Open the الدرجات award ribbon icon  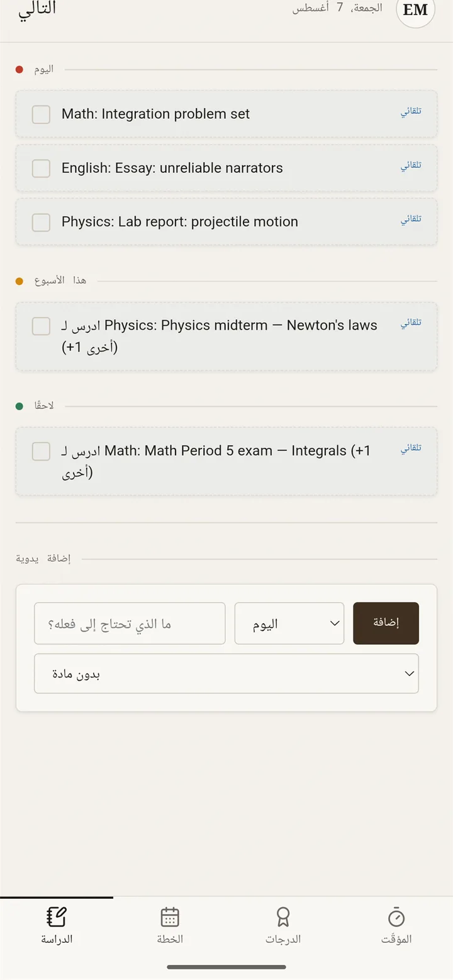283,917
